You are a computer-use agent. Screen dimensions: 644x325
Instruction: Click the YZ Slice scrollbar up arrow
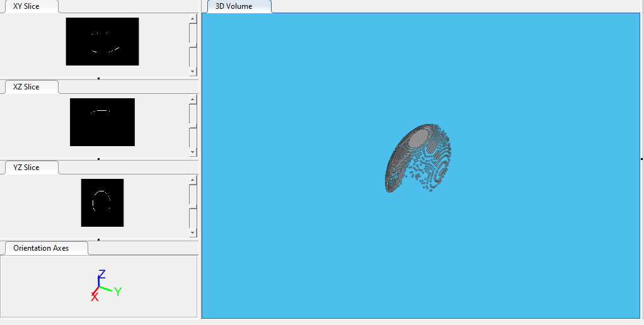pyautogui.click(x=193, y=180)
